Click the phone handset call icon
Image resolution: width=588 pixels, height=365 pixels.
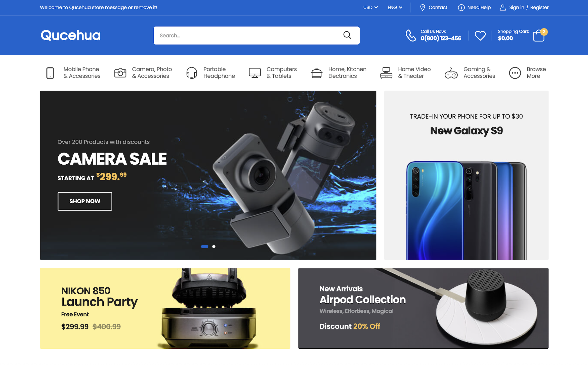pos(411,35)
